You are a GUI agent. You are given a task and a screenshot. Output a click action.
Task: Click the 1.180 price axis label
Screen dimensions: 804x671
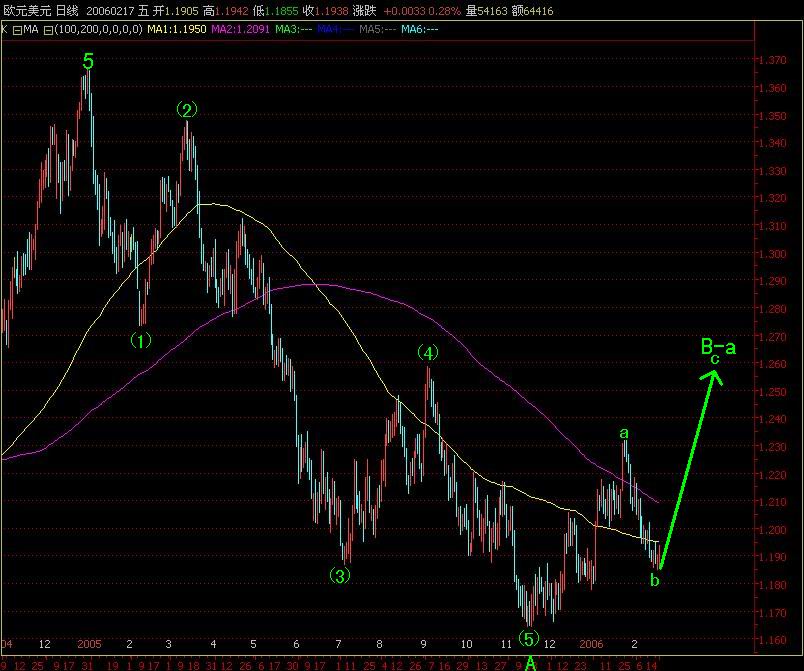(772, 585)
